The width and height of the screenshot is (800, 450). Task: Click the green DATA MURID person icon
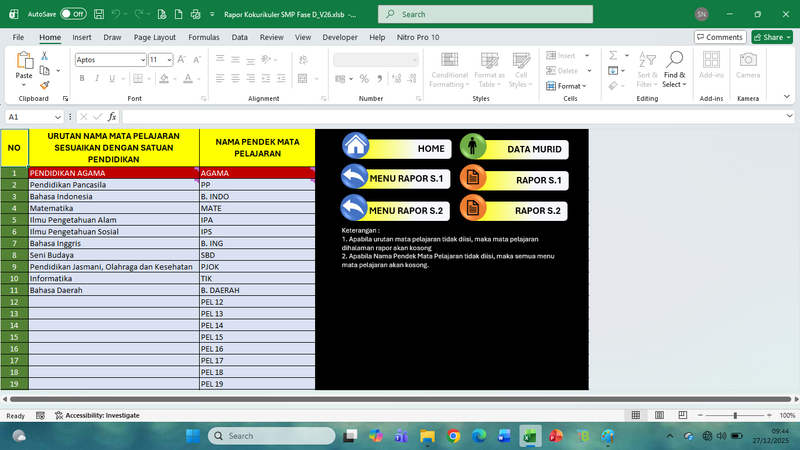473,148
